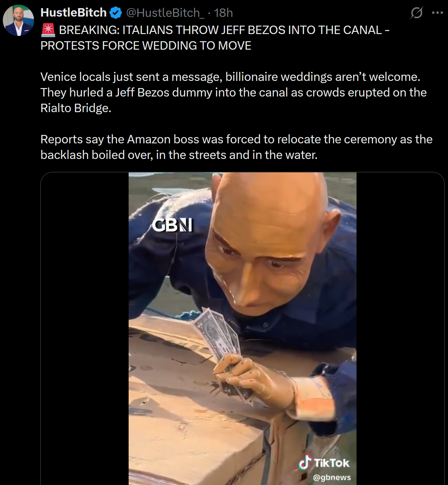448x485 pixels.
Task: Click the red siren emoji
Action: click(48, 30)
